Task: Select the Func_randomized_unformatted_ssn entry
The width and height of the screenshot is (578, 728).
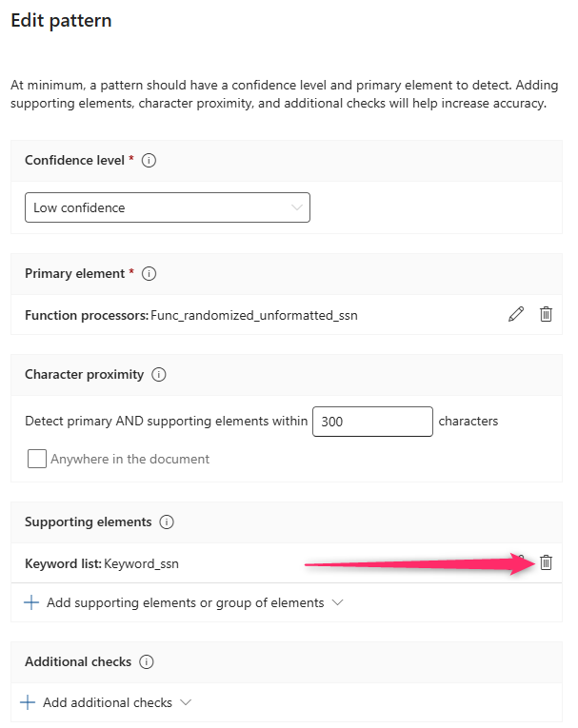Action: coord(254,315)
